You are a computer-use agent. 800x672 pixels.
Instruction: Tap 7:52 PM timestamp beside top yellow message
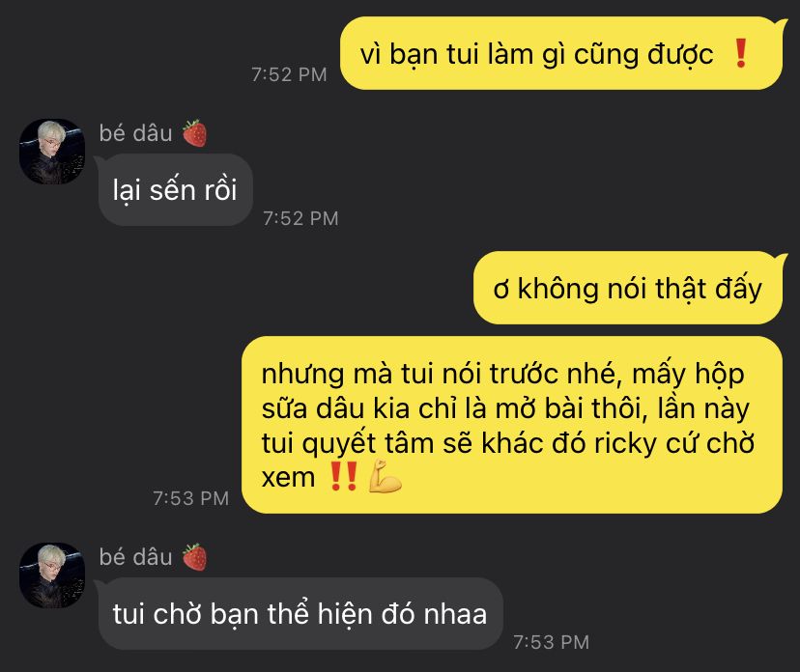[289, 74]
